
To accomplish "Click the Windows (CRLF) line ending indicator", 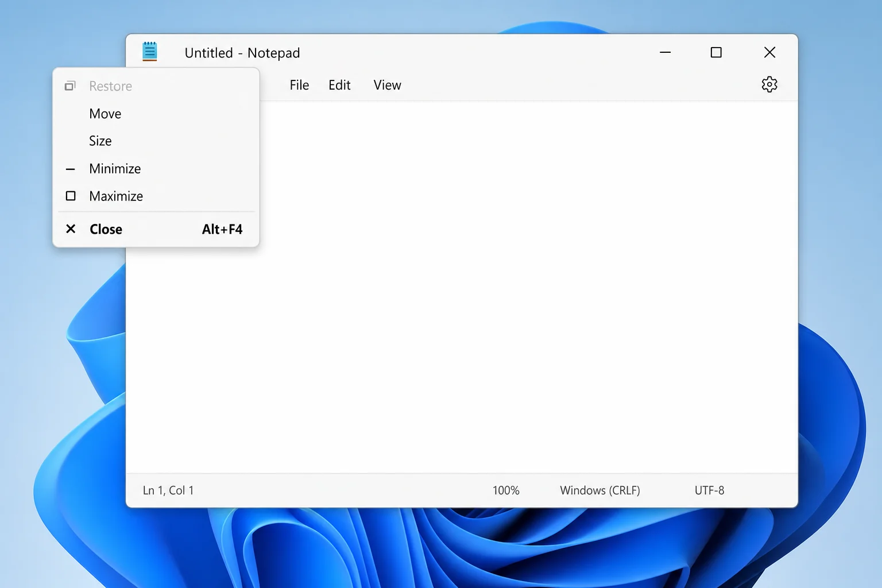I will [x=600, y=490].
